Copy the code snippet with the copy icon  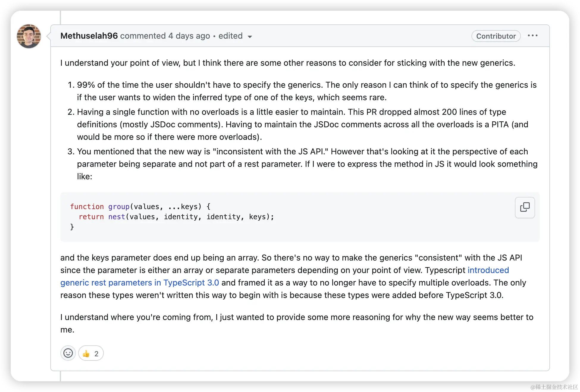tap(525, 207)
